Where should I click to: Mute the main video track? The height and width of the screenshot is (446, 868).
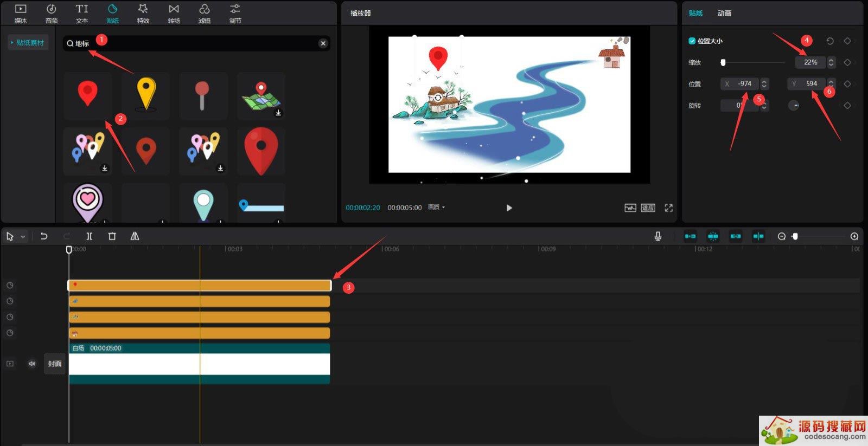click(32, 364)
